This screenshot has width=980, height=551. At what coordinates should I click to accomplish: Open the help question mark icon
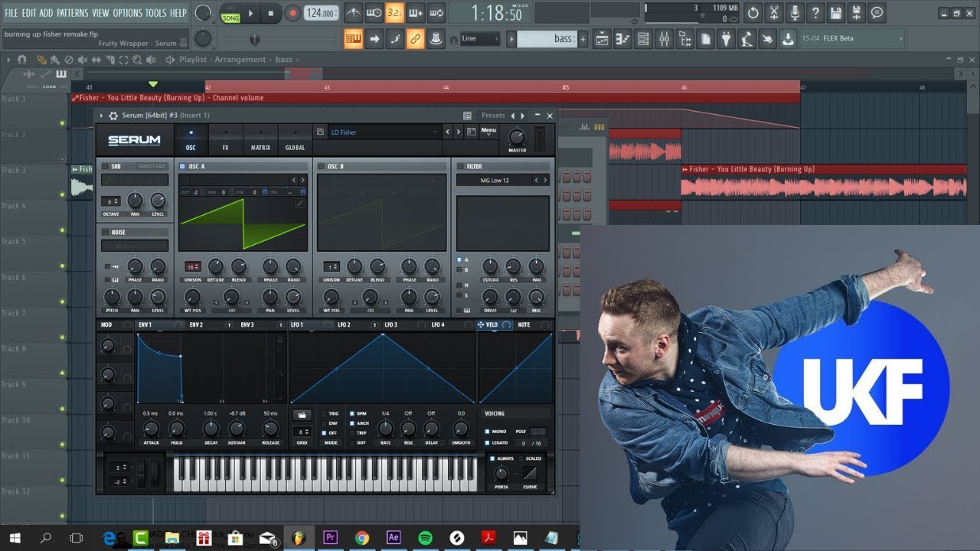pyautogui.click(x=815, y=13)
